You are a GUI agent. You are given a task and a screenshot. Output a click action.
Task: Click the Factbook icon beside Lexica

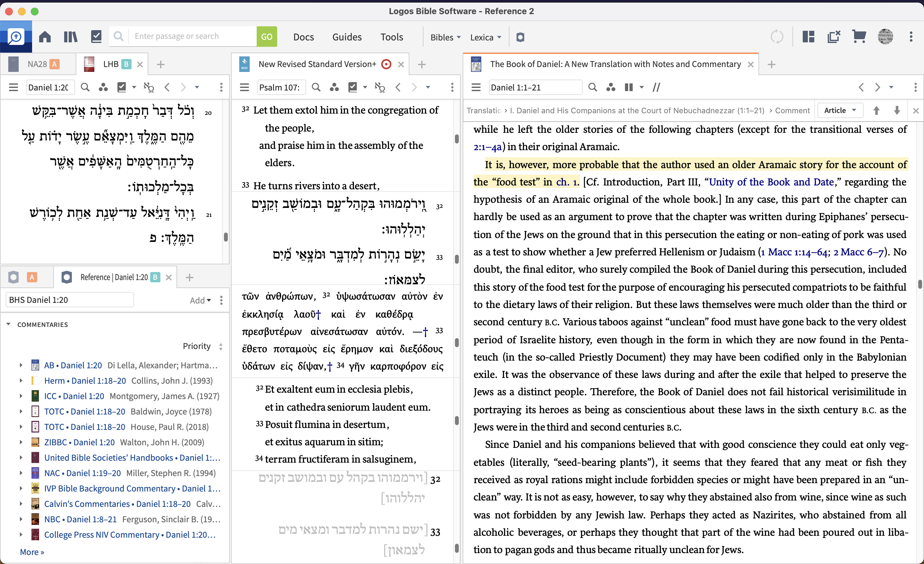[520, 37]
